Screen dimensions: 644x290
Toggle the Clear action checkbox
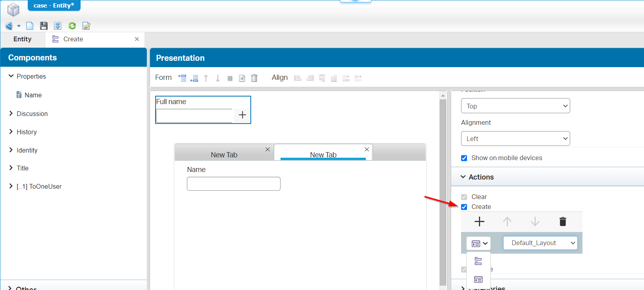coord(464,197)
